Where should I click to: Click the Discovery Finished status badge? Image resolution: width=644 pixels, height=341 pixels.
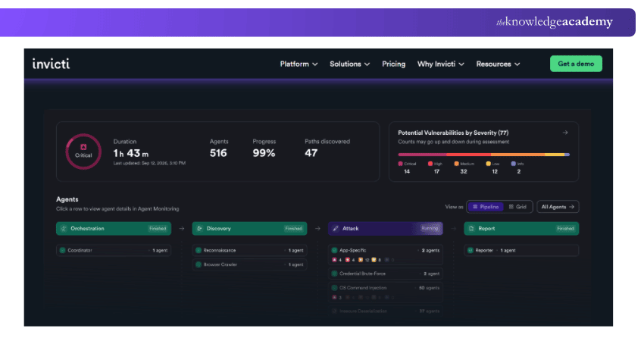(x=294, y=228)
